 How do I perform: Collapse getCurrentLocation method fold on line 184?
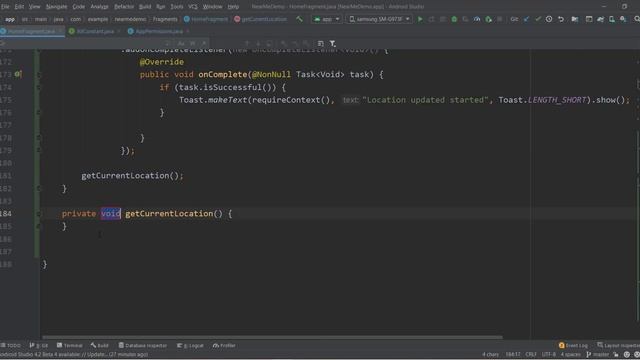point(38,213)
